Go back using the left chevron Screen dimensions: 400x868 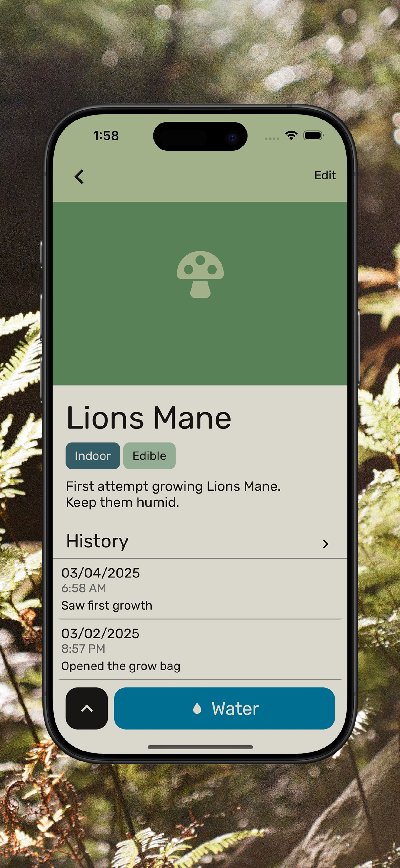79,176
